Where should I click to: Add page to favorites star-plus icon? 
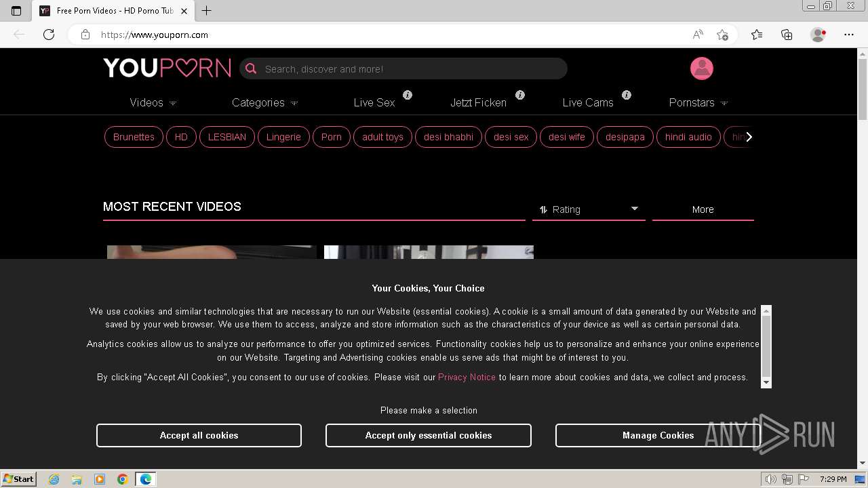tap(722, 35)
